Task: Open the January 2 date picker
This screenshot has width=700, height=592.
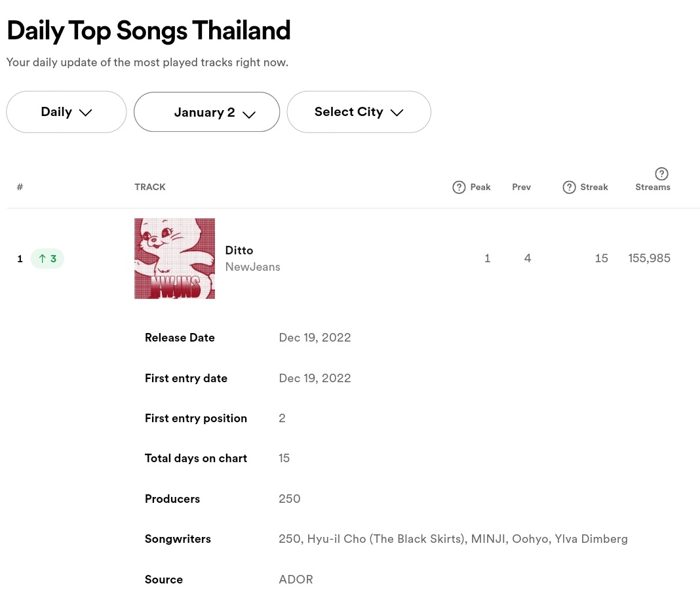Action: point(206,112)
